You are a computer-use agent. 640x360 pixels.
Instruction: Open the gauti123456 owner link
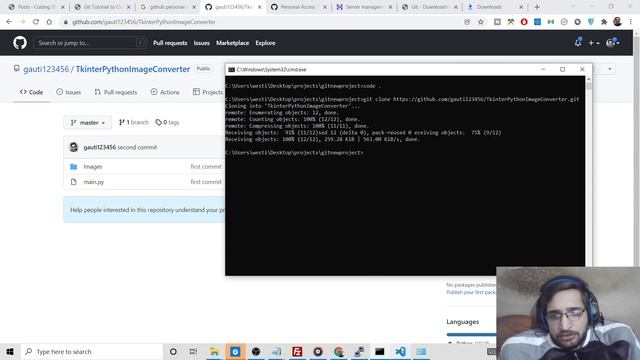click(x=46, y=69)
